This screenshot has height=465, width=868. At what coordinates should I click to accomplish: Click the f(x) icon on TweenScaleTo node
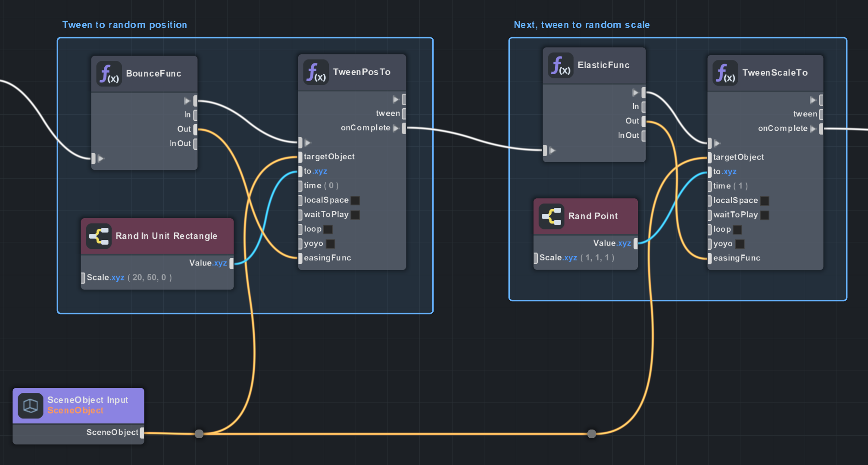[x=725, y=72]
